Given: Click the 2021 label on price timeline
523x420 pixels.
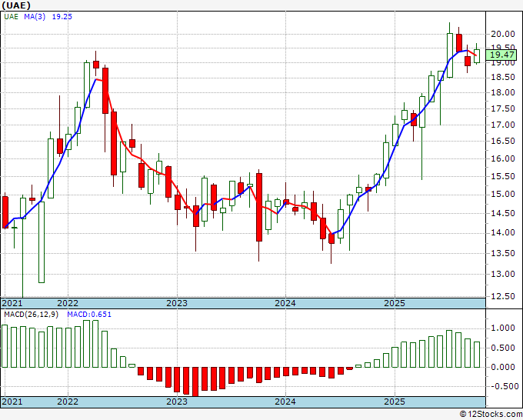Looking at the screenshot, I should pos(12,303).
